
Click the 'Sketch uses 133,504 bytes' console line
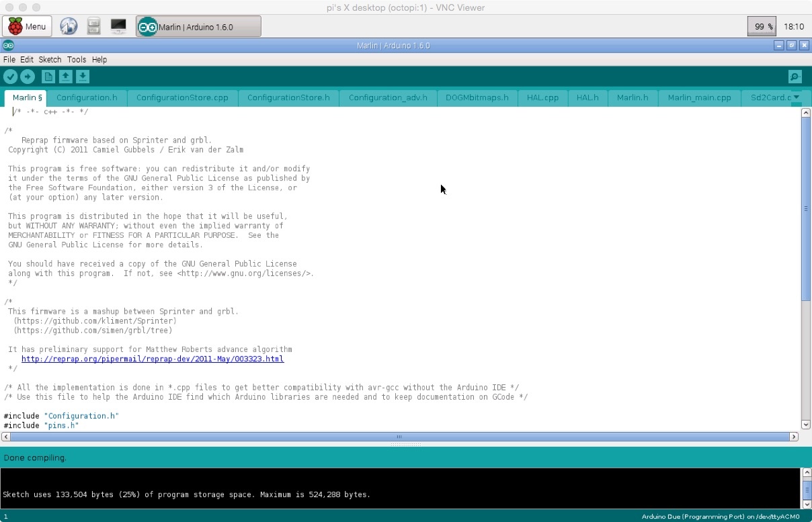pos(187,494)
